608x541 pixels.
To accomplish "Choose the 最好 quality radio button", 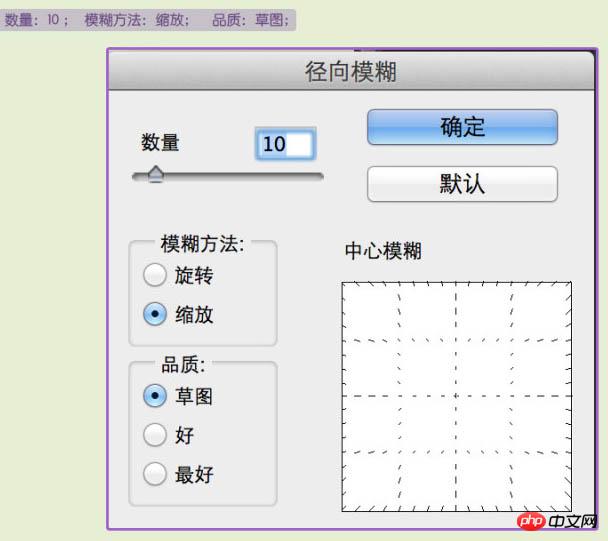I will coord(155,474).
